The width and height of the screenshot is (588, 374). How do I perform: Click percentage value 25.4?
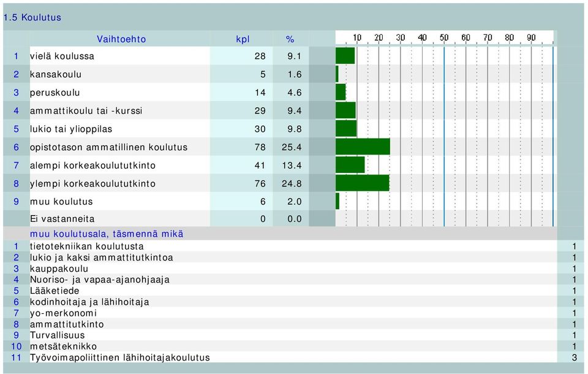pyautogui.click(x=292, y=147)
